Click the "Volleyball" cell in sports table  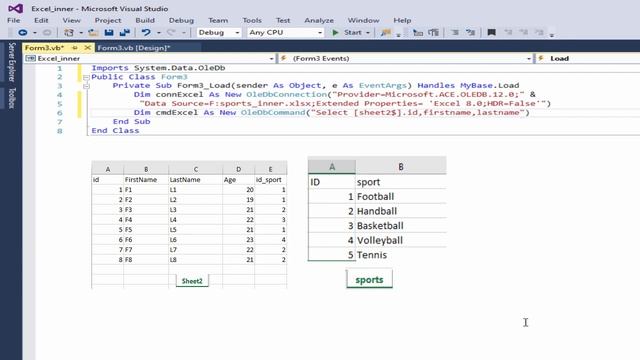(x=400, y=240)
